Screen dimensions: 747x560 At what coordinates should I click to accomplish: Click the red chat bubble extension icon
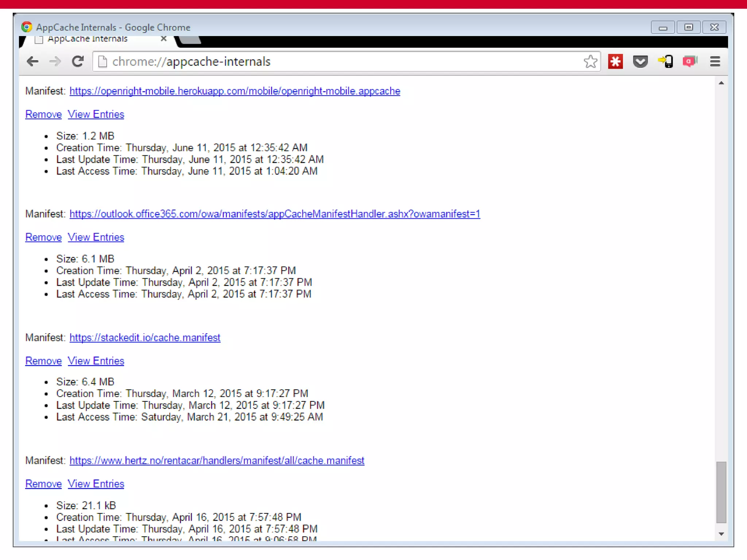click(x=689, y=62)
